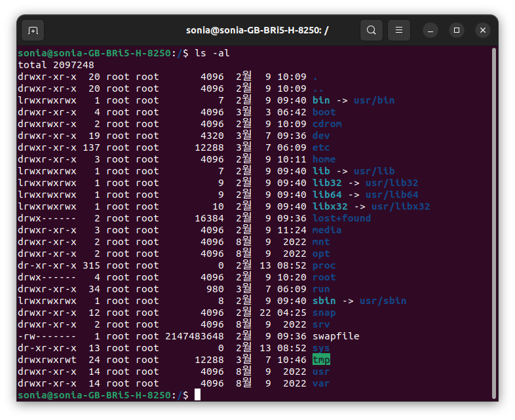Click the 'lib32' symlink name

click(327, 183)
